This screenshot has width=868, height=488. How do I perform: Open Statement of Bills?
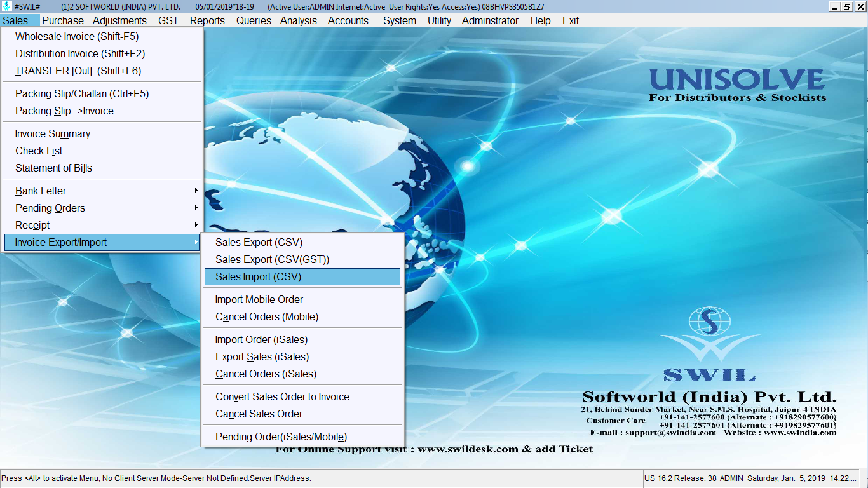coord(102,168)
